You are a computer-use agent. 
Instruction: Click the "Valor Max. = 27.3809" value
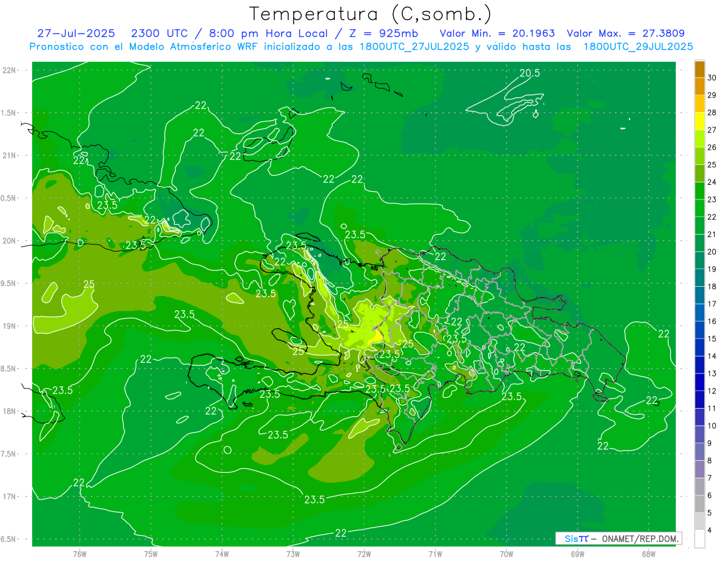coord(625,33)
